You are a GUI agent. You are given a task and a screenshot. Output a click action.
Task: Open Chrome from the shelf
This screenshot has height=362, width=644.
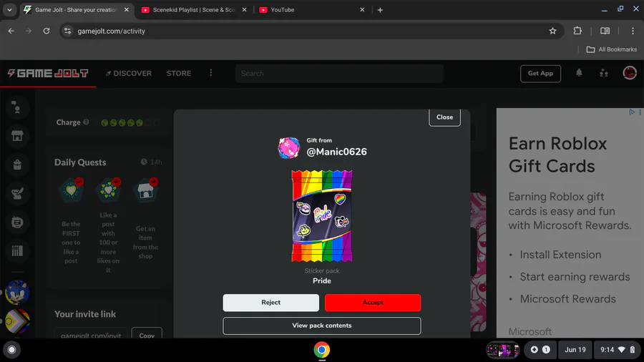click(321, 350)
